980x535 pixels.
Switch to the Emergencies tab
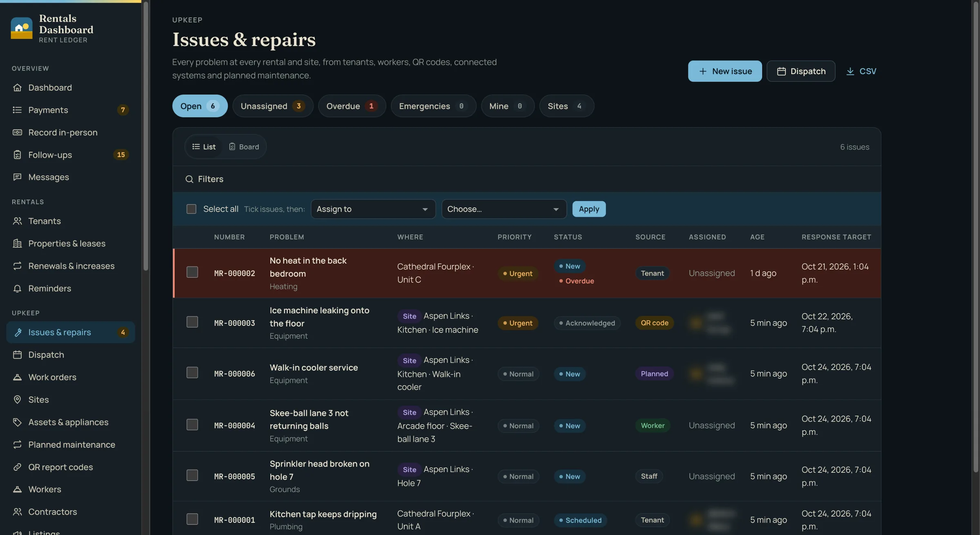pos(433,106)
